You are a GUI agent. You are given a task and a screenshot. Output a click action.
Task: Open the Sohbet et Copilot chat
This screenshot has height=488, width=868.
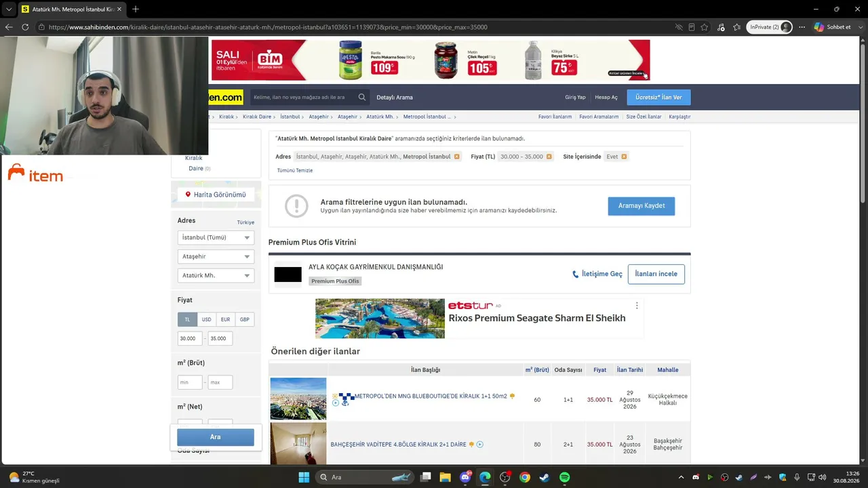coord(833,27)
